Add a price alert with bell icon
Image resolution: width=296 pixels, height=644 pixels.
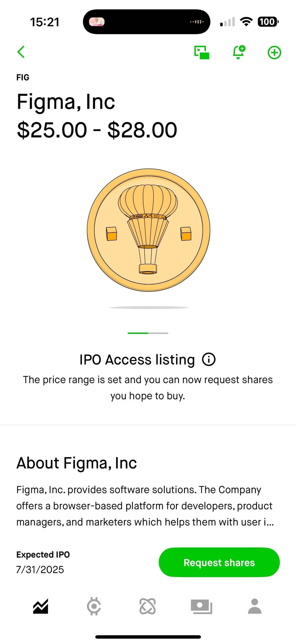239,52
